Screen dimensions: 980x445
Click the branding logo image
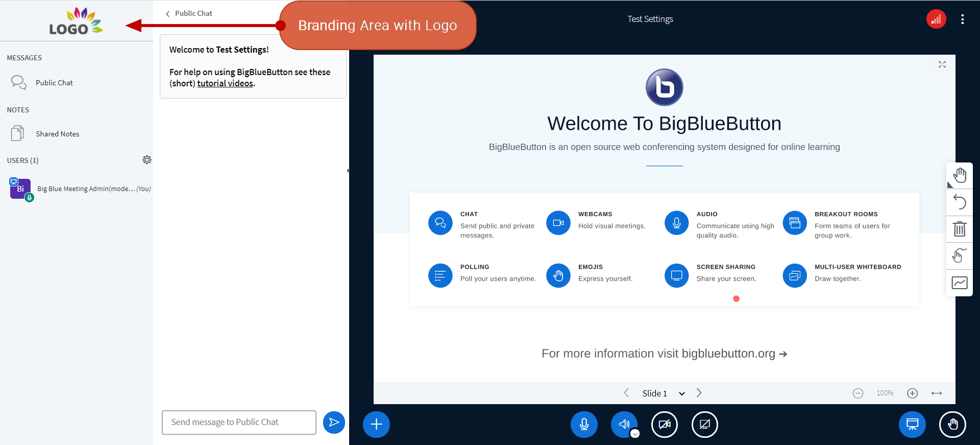click(x=76, y=21)
